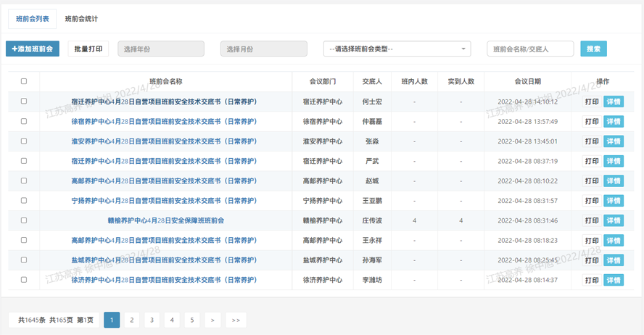Viewport: 644px width, 335px height.
Task: Go to page 3 in pagination
Action: pyautogui.click(x=152, y=320)
